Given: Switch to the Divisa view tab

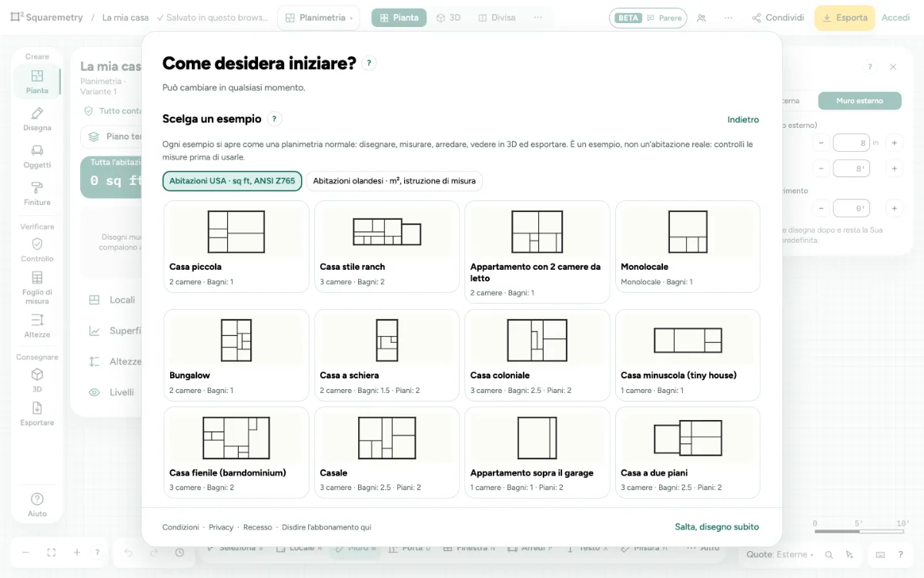Looking at the screenshot, I should pos(497,18).
